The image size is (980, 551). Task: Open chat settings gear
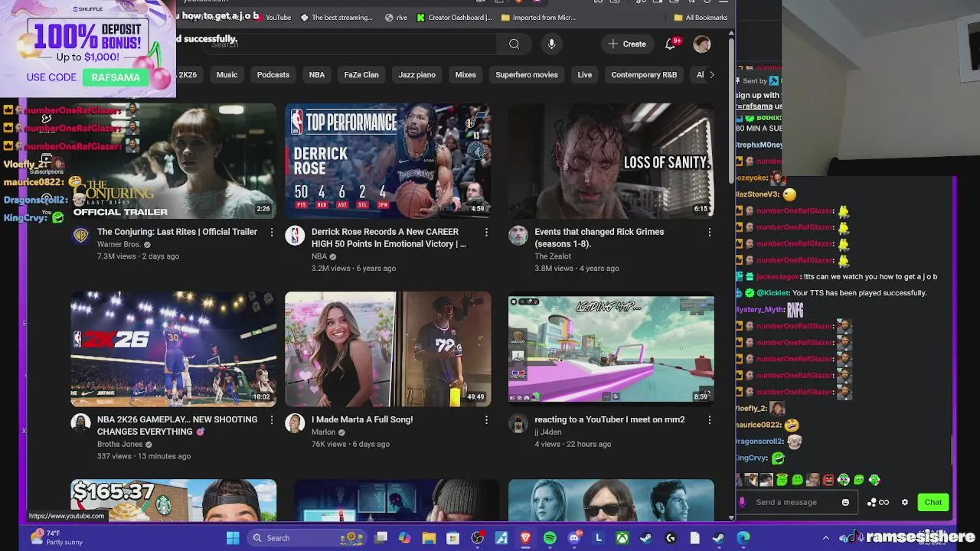click(x=905, y=503)
